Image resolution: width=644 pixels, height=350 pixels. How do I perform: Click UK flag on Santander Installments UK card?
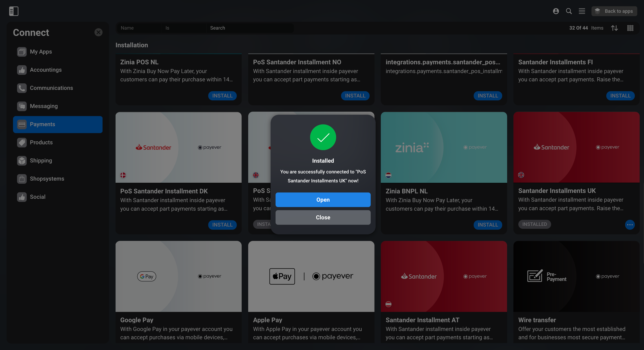[521, 175]
